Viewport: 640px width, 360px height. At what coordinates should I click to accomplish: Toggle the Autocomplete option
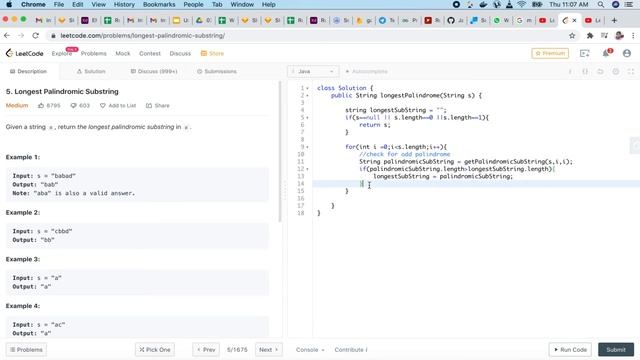tap(366, 71)
